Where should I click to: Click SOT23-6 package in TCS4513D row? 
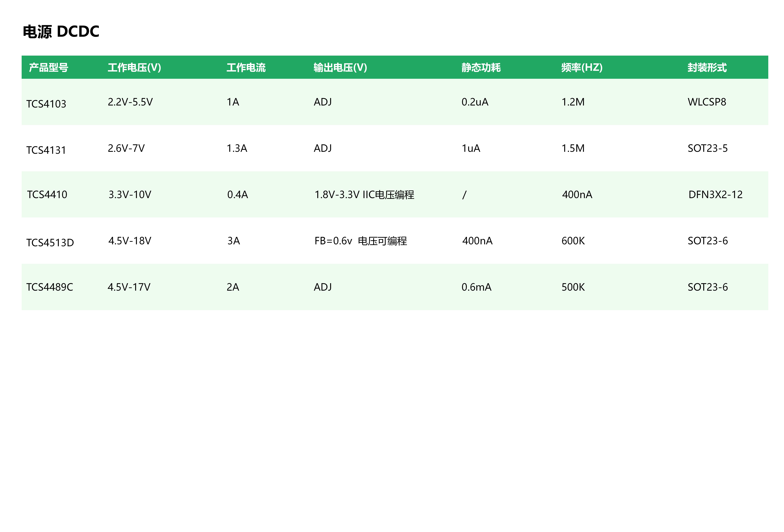pyautogui.click(x=708, y=241)
